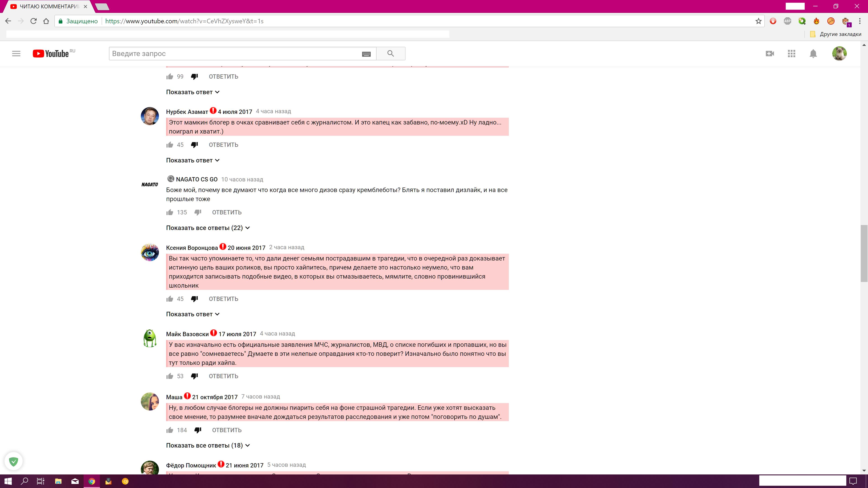The width and height of the screenshot is (868, 488).
Task: Click ОТВЕТИТЬ under NAGATO CS GO's comment
Action: [x=227, y=213]
